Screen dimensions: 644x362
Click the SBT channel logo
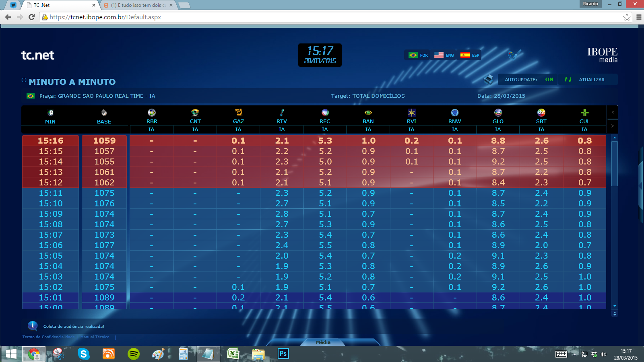541,113
